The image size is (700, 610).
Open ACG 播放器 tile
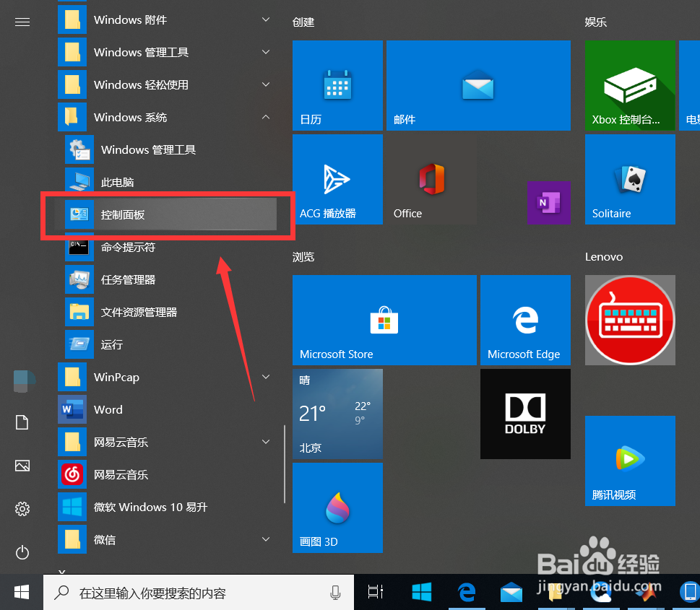point(337,179)
